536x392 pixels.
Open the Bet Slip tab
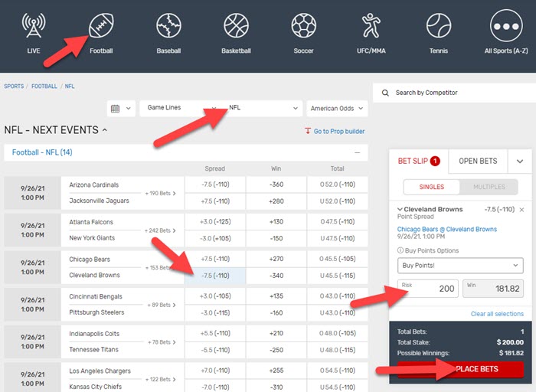(x=418, y=161)
